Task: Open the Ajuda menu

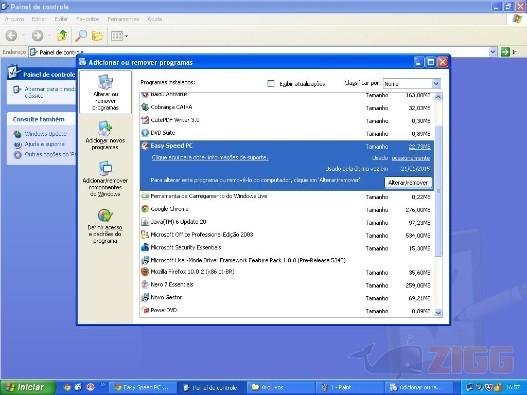Action: [x=155, y=19]
